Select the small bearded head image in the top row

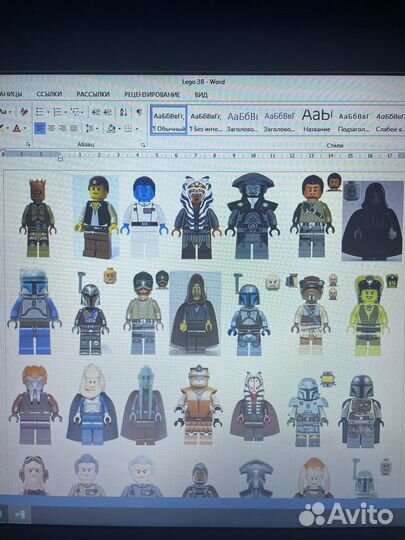pos(334,182)
